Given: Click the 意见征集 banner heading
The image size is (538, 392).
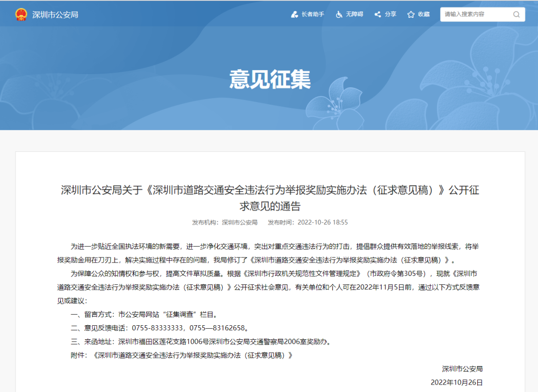Looking at the screenshot, I should (x=270, y=79).
